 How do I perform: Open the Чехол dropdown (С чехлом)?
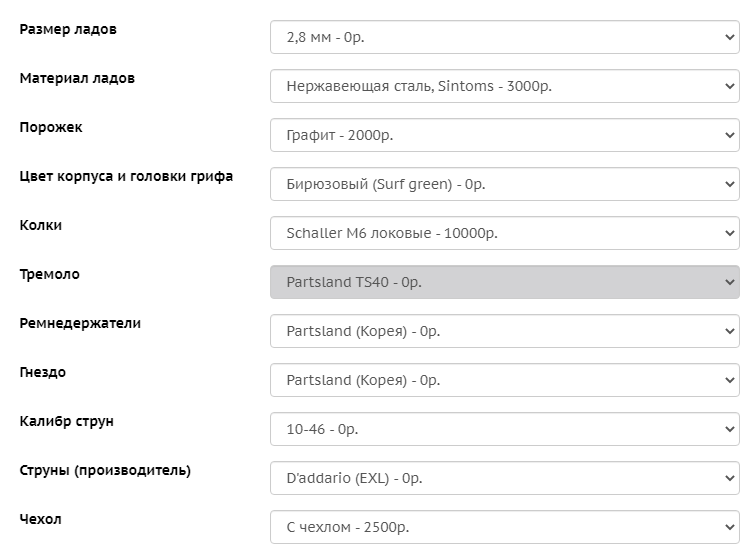click(504, 527)
